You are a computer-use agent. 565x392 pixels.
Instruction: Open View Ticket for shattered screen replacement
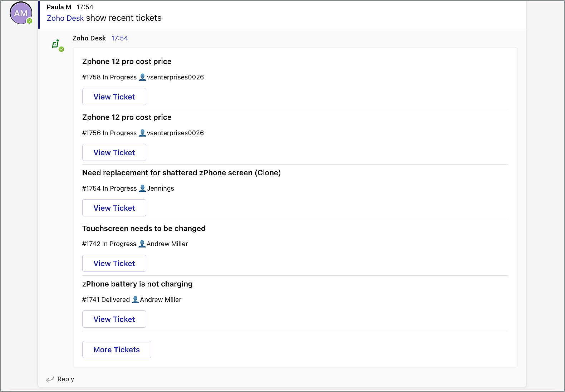(114, 208)
